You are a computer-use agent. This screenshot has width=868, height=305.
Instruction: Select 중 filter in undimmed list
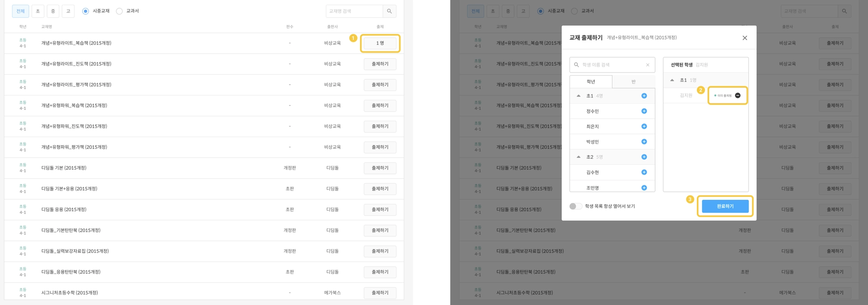coord(53,11)
